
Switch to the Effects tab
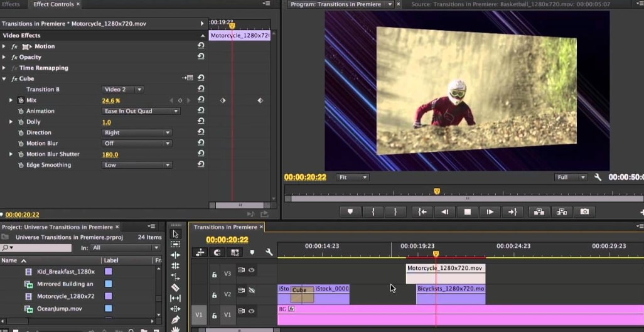(x=11, y=4)
